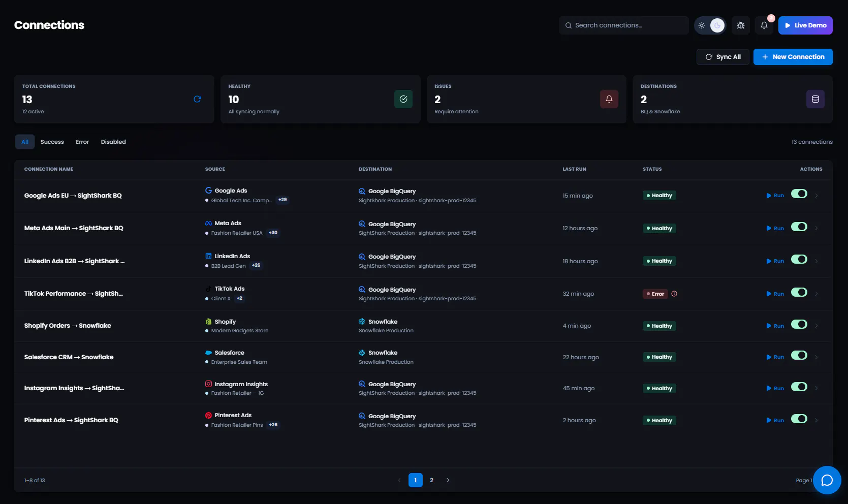Expand the LinkedIn Ads B2B row chevron

coord(816,261)
